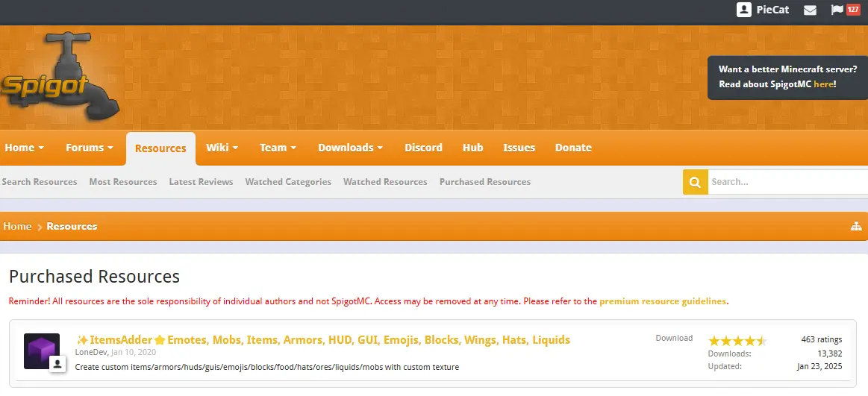
Task: Click the Jan 23, 2025 updated date
Action: pyautogui.click(x=819, y=366)
